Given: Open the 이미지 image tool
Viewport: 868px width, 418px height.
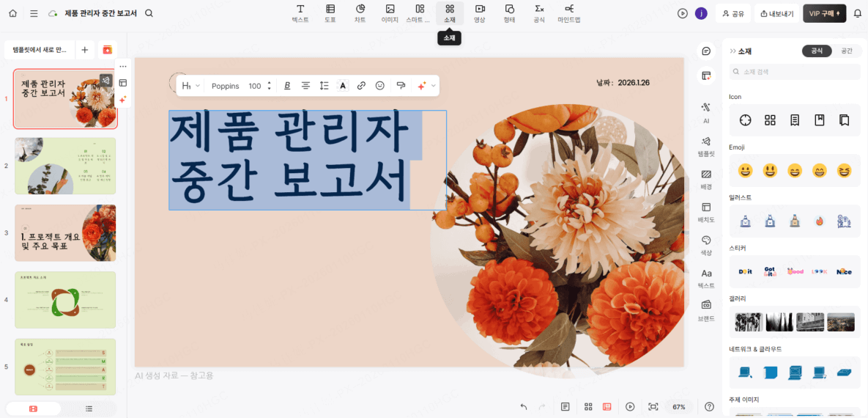Looking at the screenshot, I should click(x=390, y=13).
